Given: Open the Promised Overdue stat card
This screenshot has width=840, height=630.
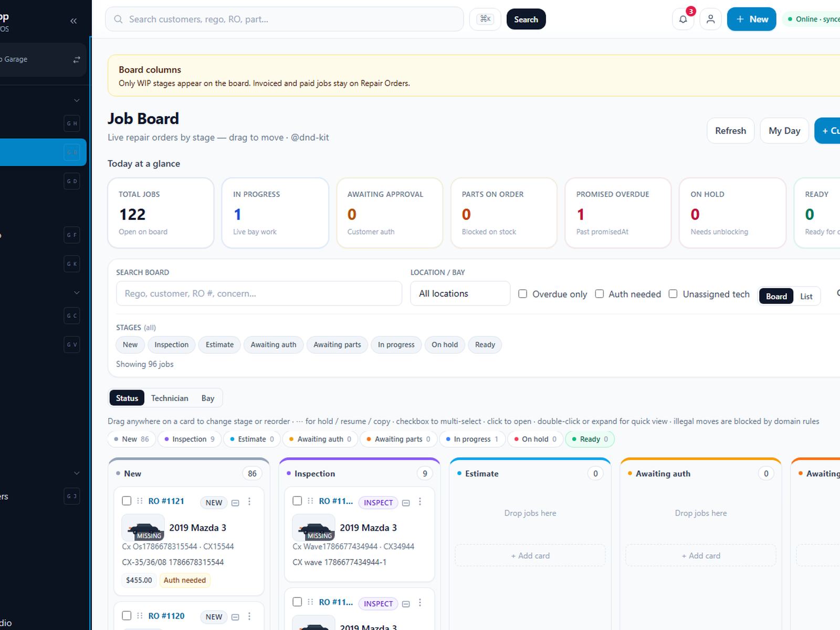Looking at the screenshot, I should 618,213.
